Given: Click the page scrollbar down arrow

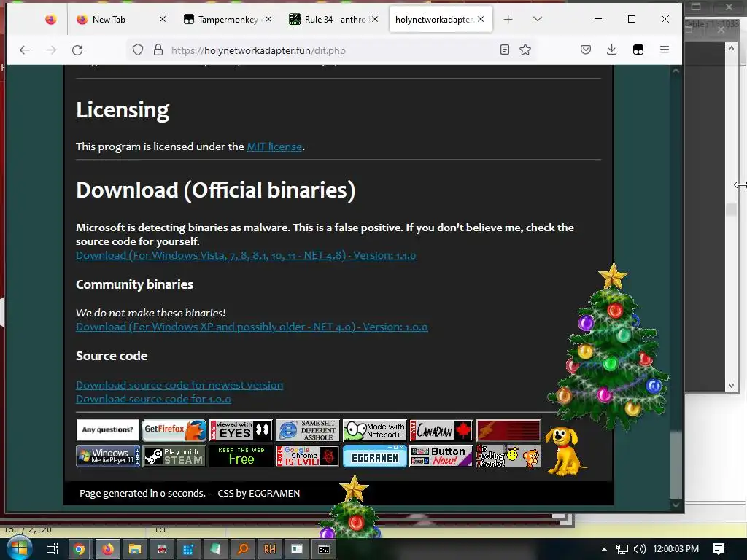Looking at the screenshot, I should click(x=676, y=505).
